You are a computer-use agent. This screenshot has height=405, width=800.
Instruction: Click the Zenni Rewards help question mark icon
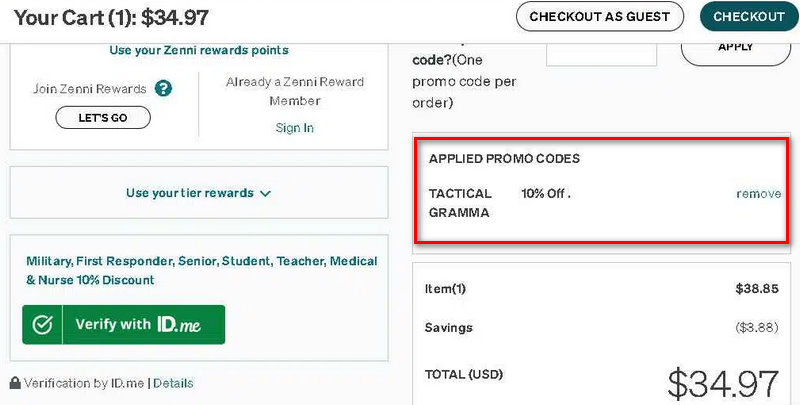tap(163, 89)
